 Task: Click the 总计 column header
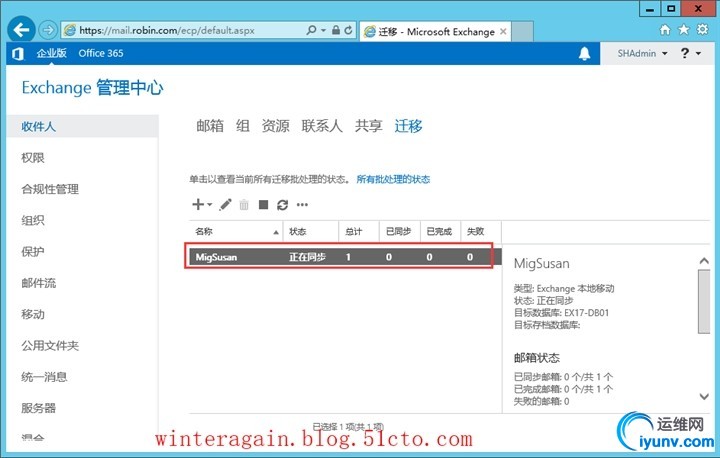coord(359,232)
